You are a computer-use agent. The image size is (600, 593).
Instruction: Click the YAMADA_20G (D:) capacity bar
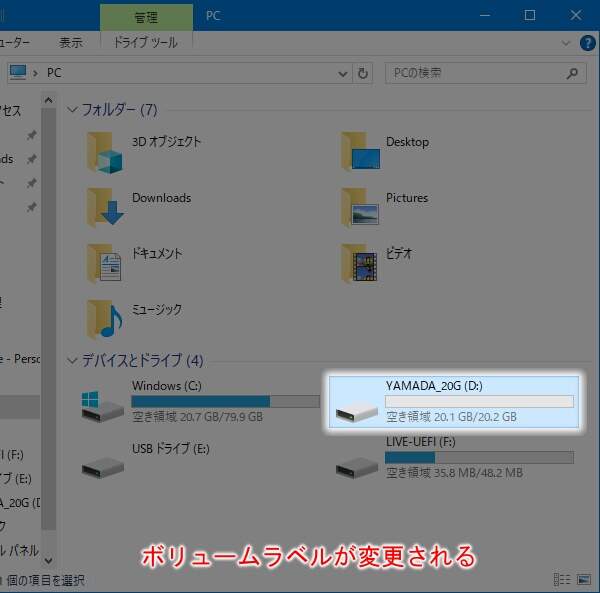pos(479,401)
